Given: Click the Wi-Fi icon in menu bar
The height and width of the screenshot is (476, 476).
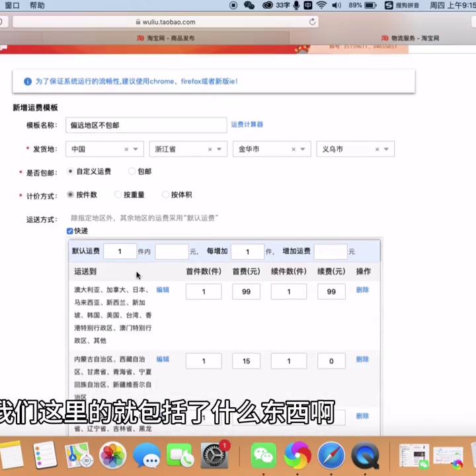Looking at the screenshot, I should (321, 5).
